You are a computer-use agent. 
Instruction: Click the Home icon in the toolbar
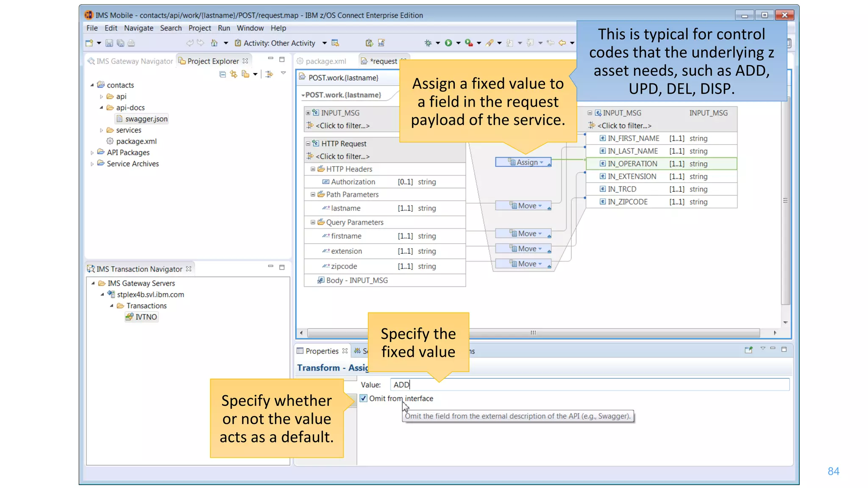214,43
